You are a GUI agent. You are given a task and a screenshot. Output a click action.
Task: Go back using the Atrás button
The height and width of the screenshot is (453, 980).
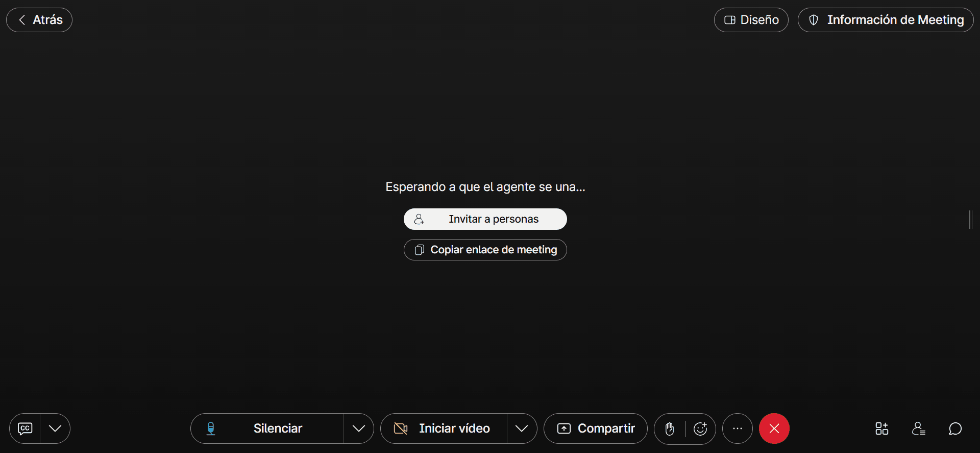click(x=39, y=20)
